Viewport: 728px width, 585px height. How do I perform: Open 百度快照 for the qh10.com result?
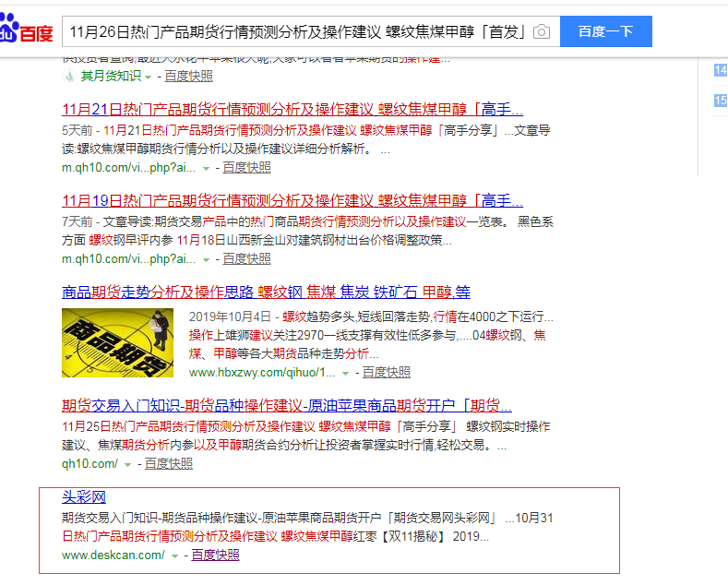coord(169,463)
